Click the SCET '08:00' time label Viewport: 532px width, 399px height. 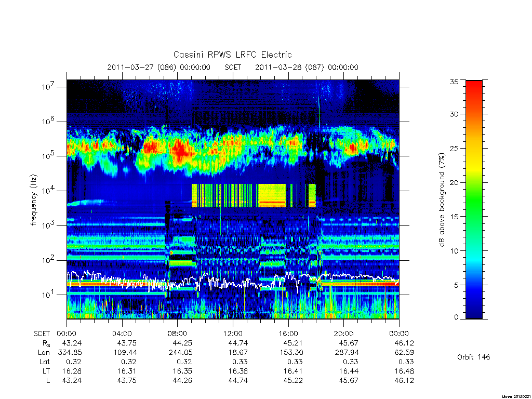pos(177,334)
